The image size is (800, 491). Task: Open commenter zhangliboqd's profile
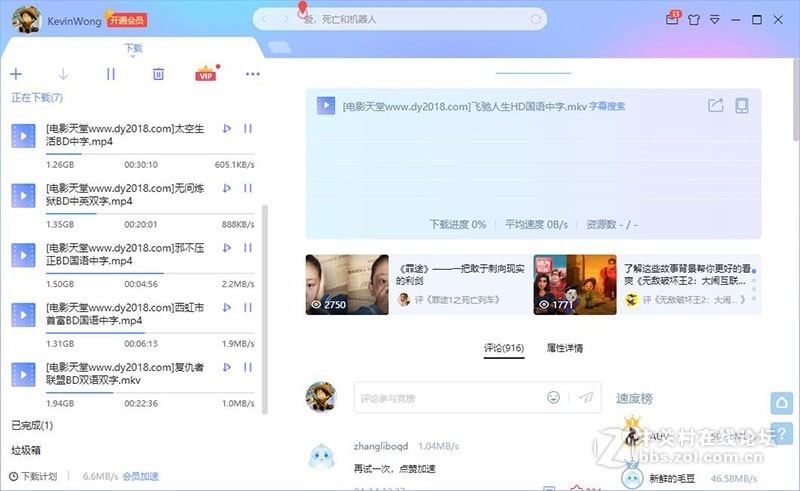click(x=381, y=446)
